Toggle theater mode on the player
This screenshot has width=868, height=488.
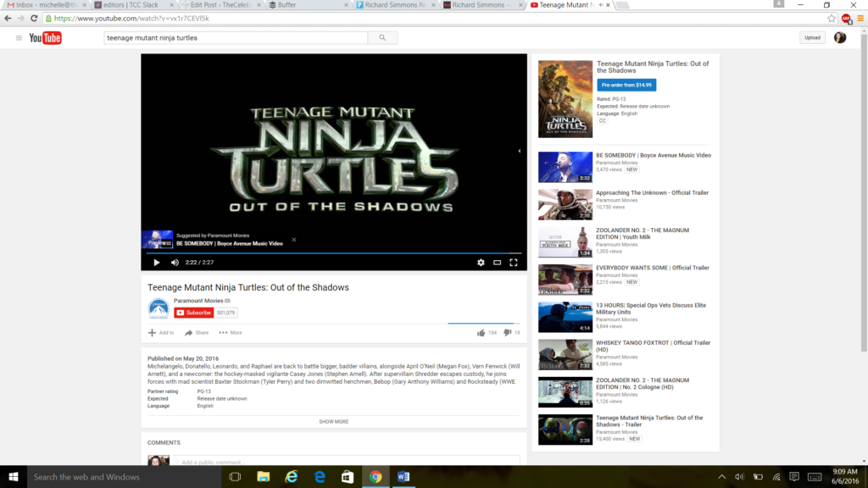(x=497, y=263)
